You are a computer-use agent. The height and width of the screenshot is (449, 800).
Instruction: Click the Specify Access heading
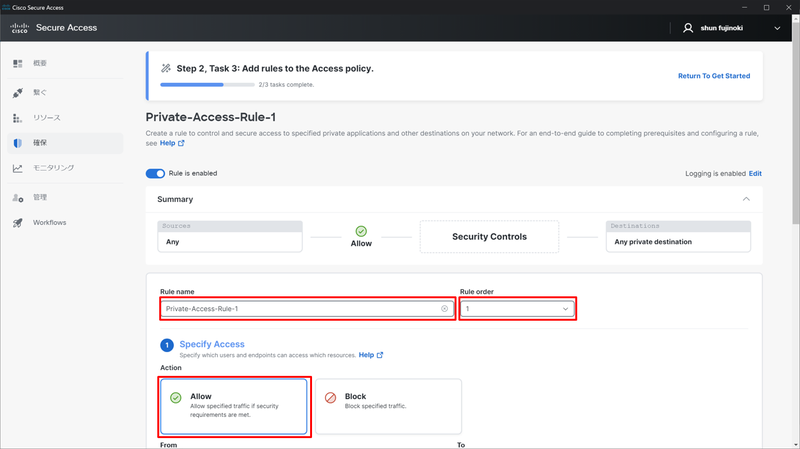(x=212, y=344)
